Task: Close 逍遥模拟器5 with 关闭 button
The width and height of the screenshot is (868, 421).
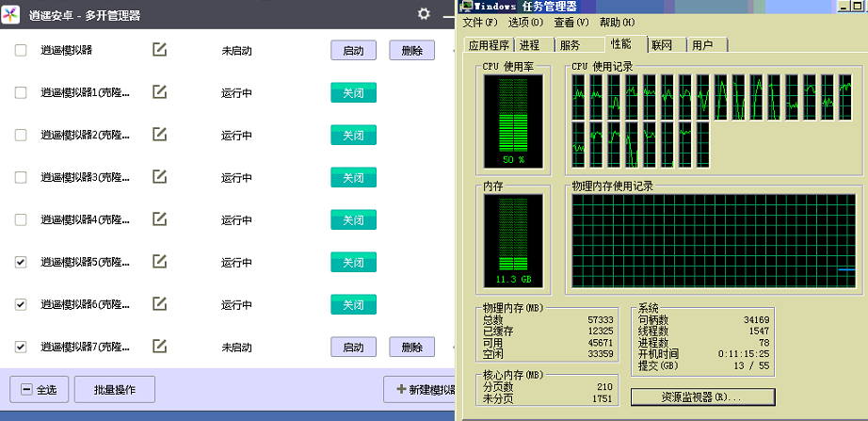Action: pos(354,262)
